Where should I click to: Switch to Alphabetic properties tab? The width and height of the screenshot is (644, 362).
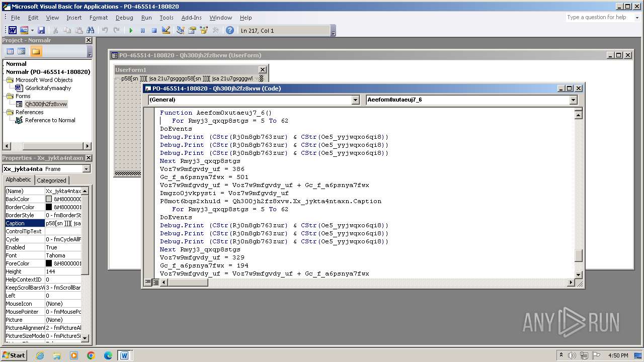(18, 180)
